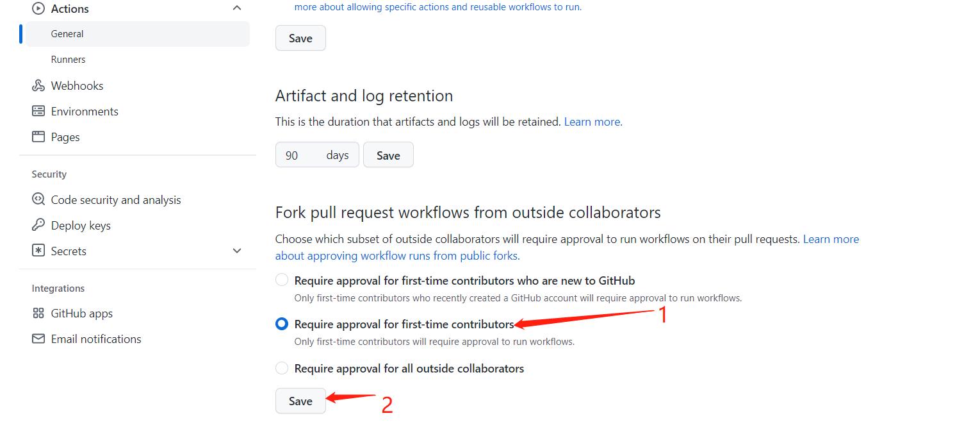Select approval for all outside collaborators
This screenshot has width=980, height=427.
tap(282, 369)
